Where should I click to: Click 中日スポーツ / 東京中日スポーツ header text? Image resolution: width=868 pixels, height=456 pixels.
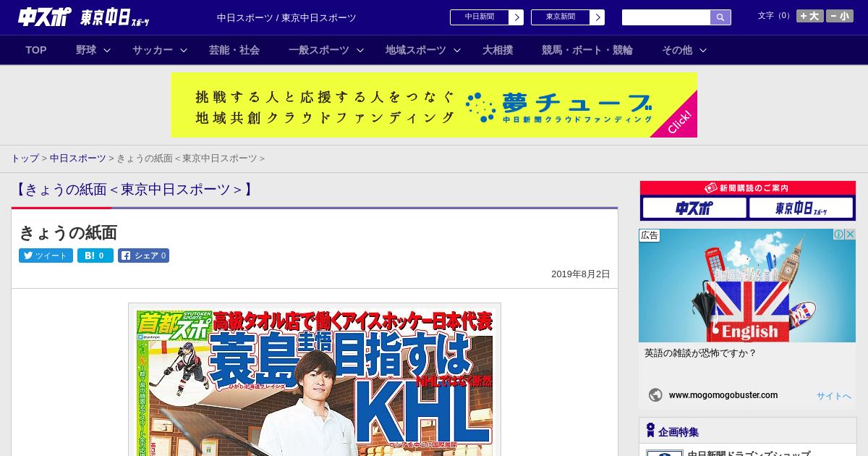tap(286, 17)
